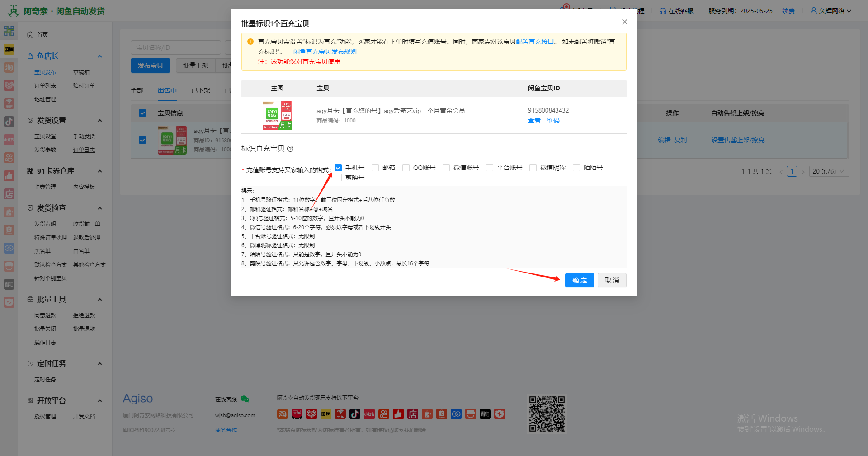This screenshot has height=456, width=868.
Task: Collapse the 开放平台 sidebar section
Action: click(100, 401)
